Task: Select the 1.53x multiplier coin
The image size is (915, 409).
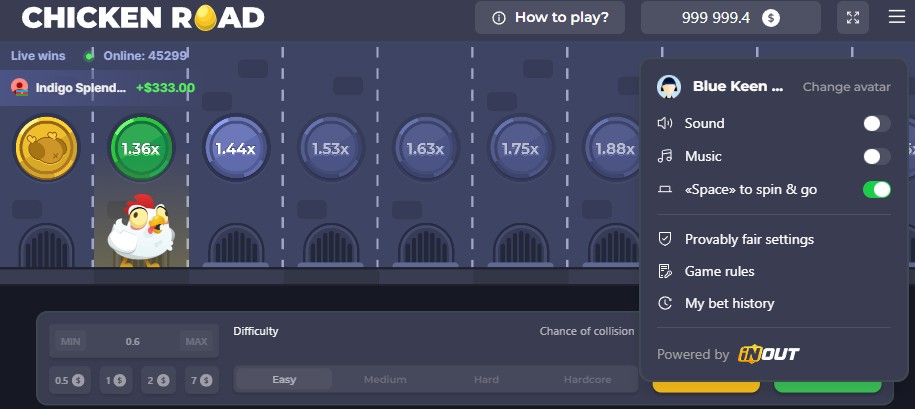Action: tap(331, 148)
